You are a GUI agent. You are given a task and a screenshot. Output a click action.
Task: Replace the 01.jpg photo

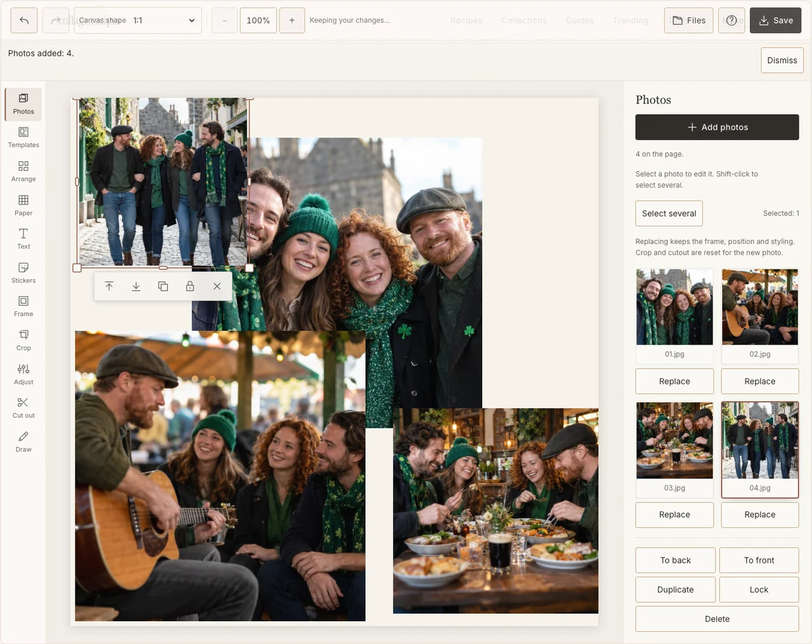(674, 381)
